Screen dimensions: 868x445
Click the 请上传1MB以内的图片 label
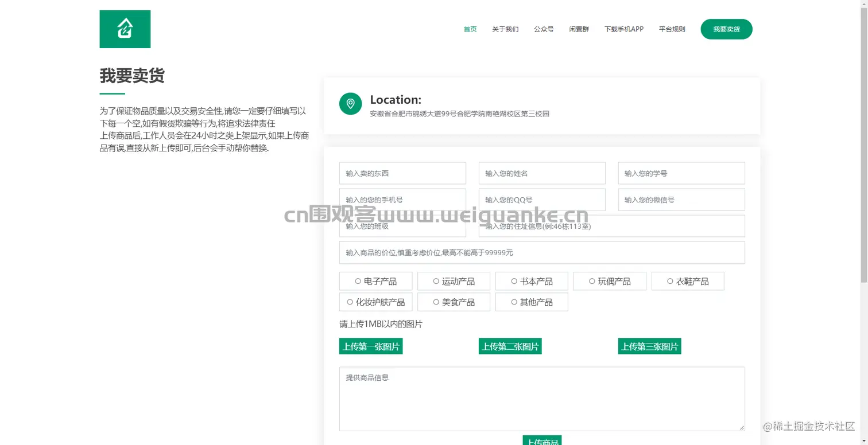pos(381,324)
